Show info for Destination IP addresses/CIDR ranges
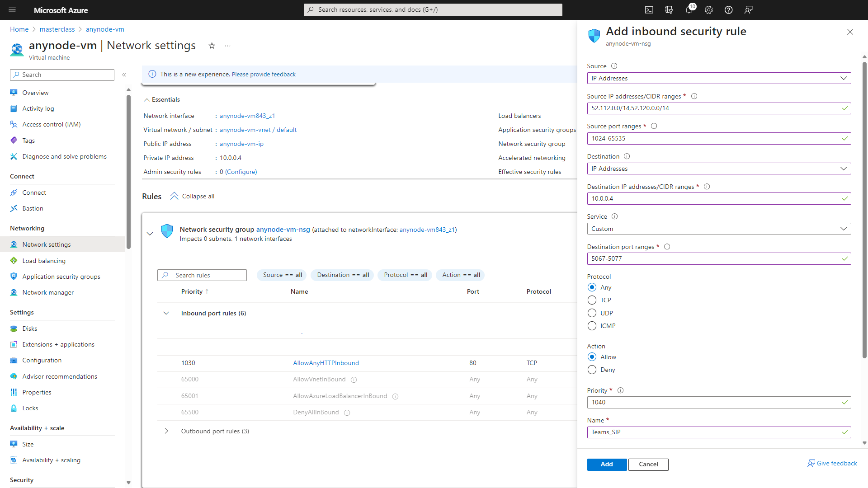This screenshot has width=868, height=488. point(707,187)
